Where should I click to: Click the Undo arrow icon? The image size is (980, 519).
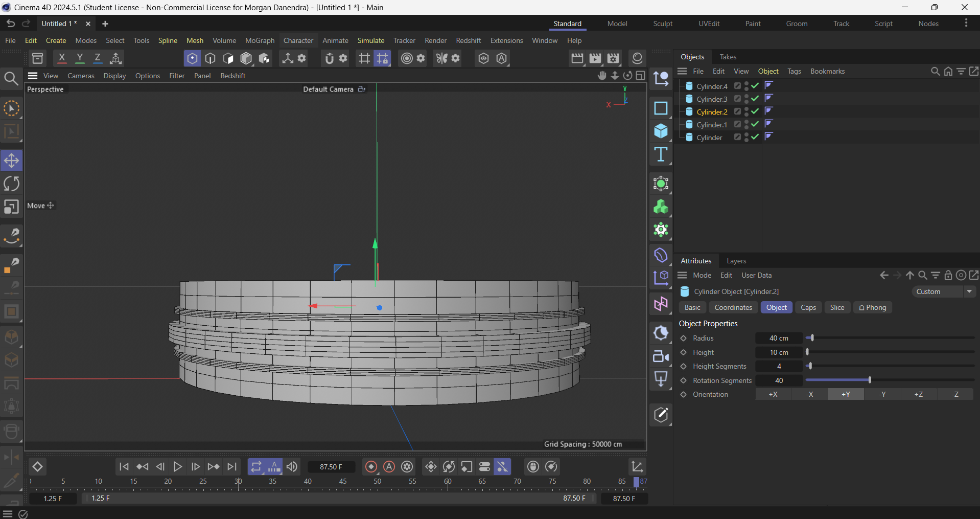(11, 24)
